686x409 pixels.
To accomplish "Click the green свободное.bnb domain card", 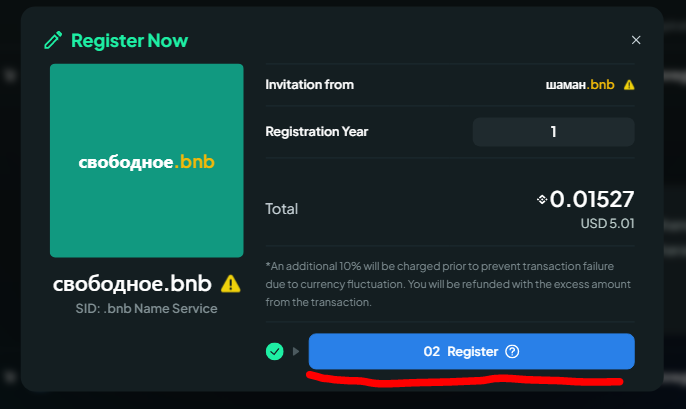I will coord(147,161).
